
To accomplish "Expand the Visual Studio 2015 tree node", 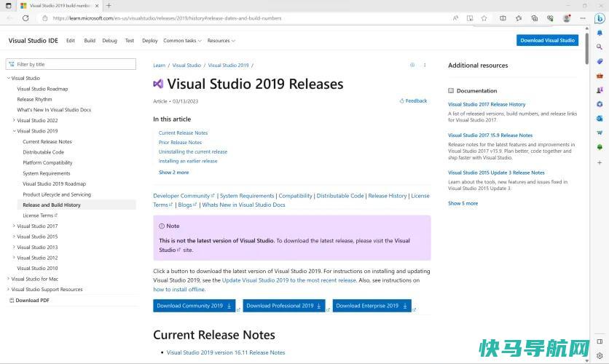I will [x=14, y=237].
